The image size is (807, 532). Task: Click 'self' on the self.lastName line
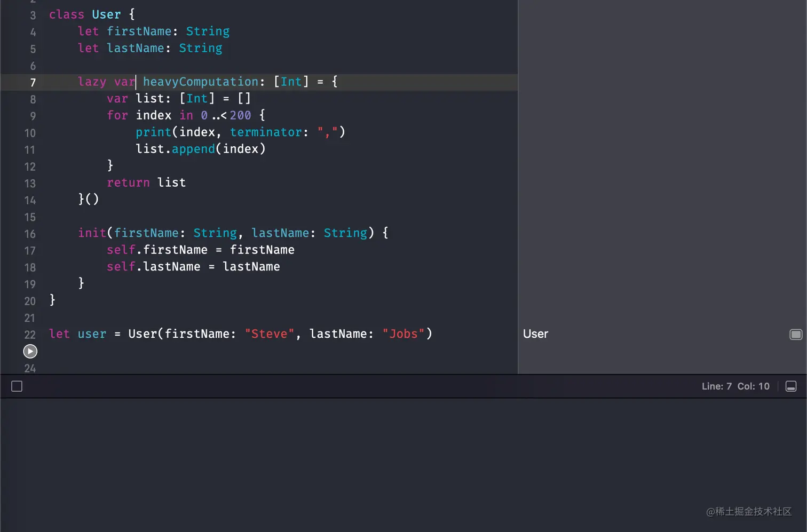(121, 266)
